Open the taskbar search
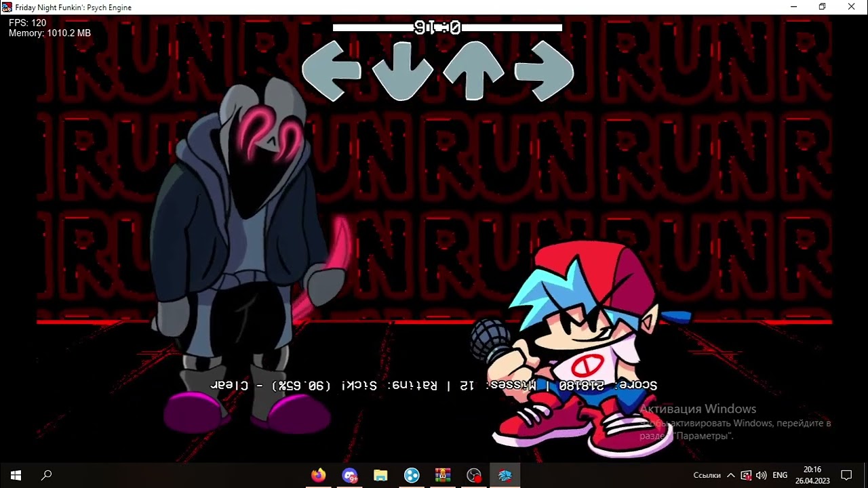The height and width of the screenshot is (488, 868). [x=47, y=475]
